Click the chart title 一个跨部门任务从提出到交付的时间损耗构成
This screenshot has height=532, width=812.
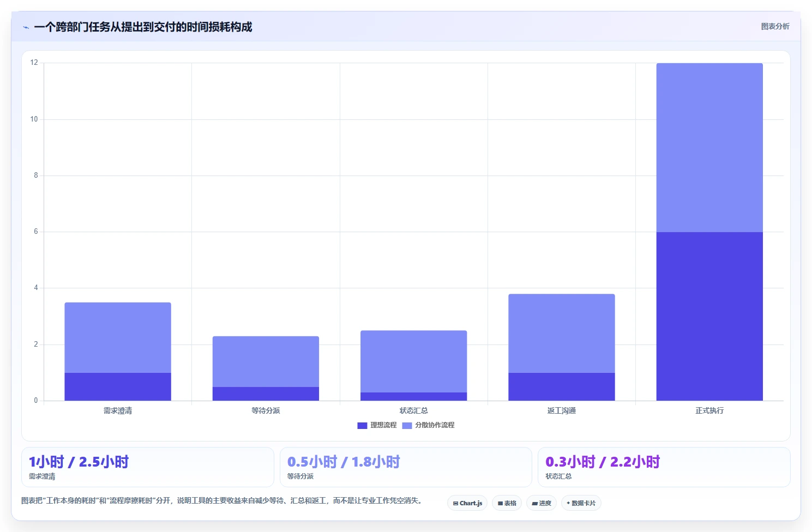point(143,27)
